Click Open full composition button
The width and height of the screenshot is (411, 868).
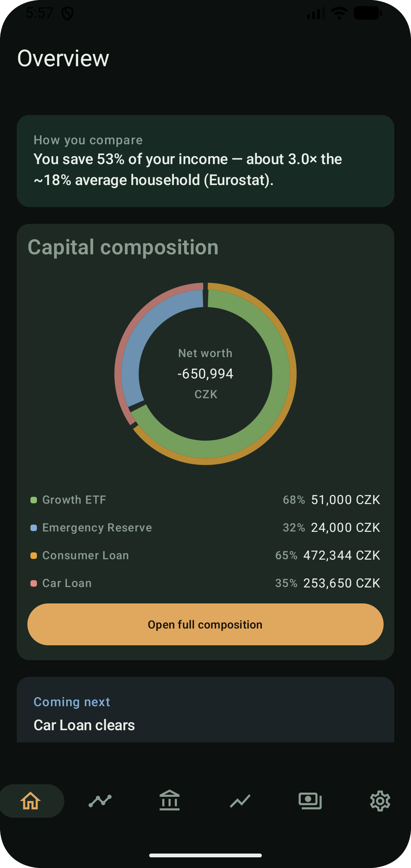tap(205, 624)
